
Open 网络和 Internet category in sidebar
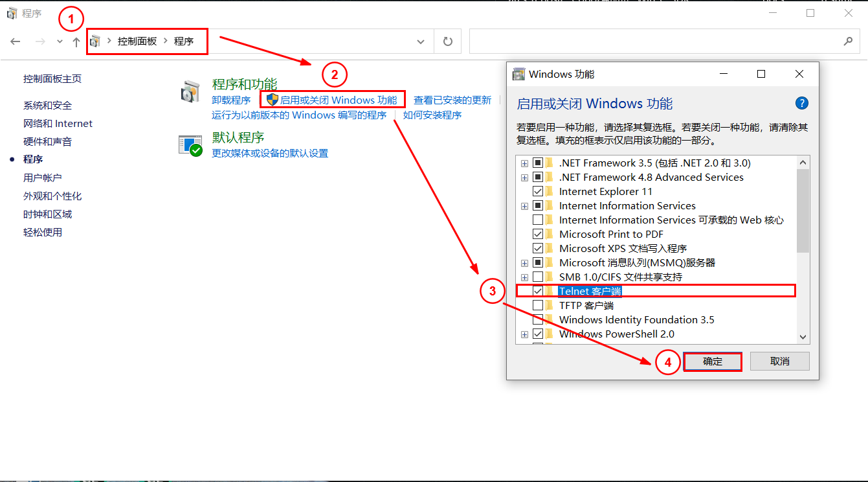58,124
